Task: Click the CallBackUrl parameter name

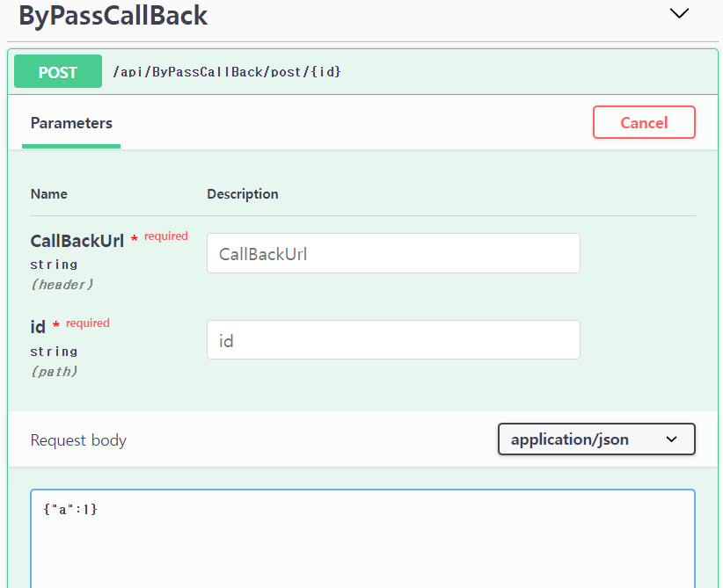Action: (77, 241)
